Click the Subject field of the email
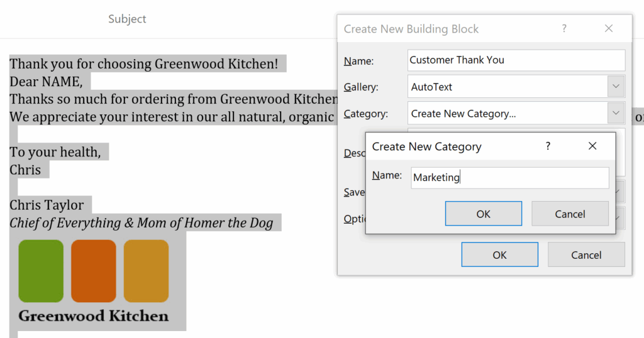 127,19
